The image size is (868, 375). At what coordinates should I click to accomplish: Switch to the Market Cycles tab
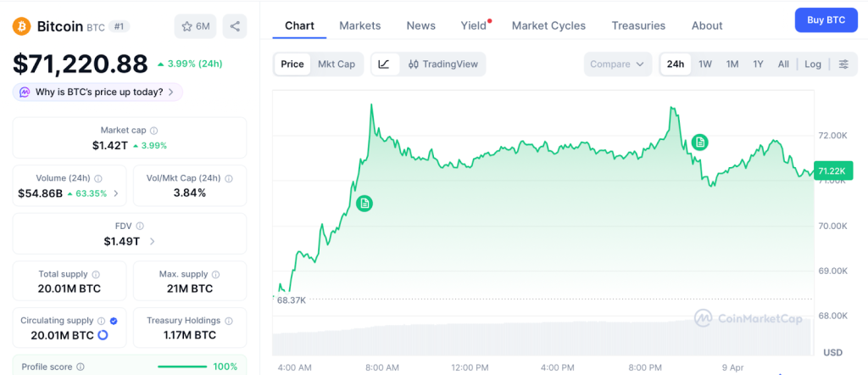[548, 25]
